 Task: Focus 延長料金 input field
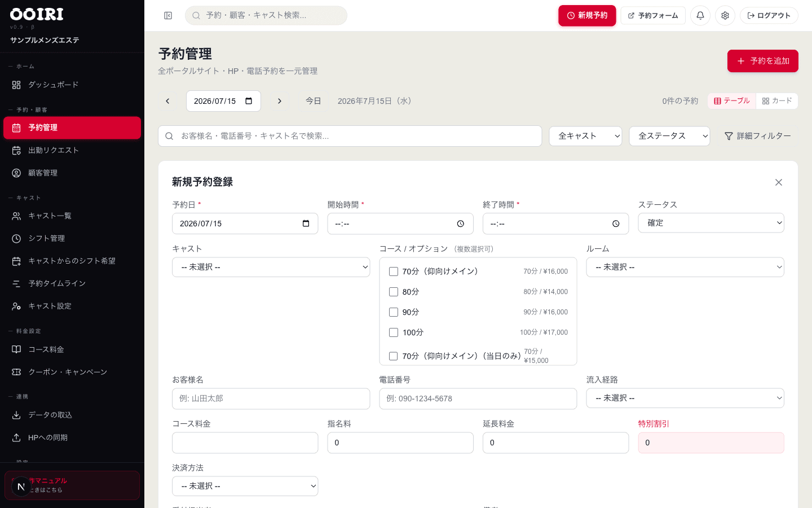click(x=555, y=443)
